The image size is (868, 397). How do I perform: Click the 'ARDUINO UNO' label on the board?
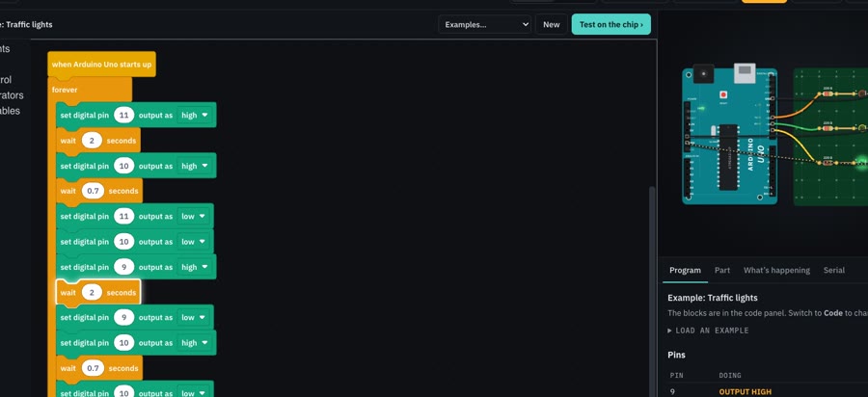[x=757, y=154]
